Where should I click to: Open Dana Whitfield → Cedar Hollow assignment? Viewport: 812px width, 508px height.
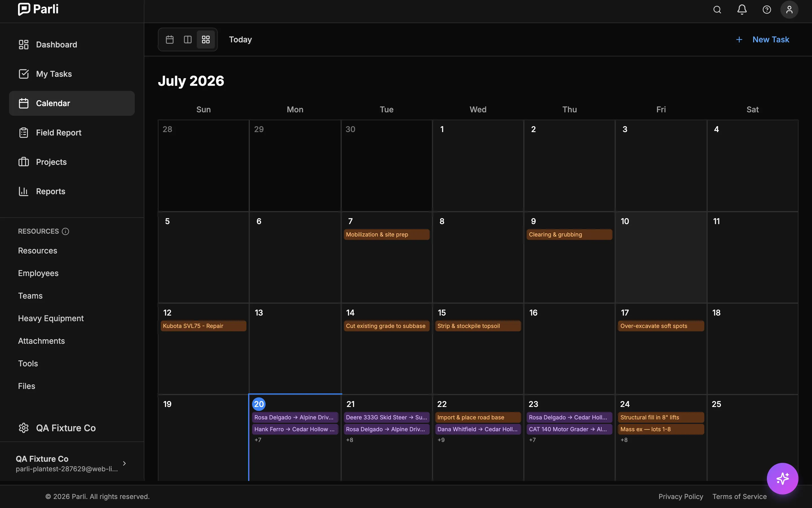coord(478,429)
